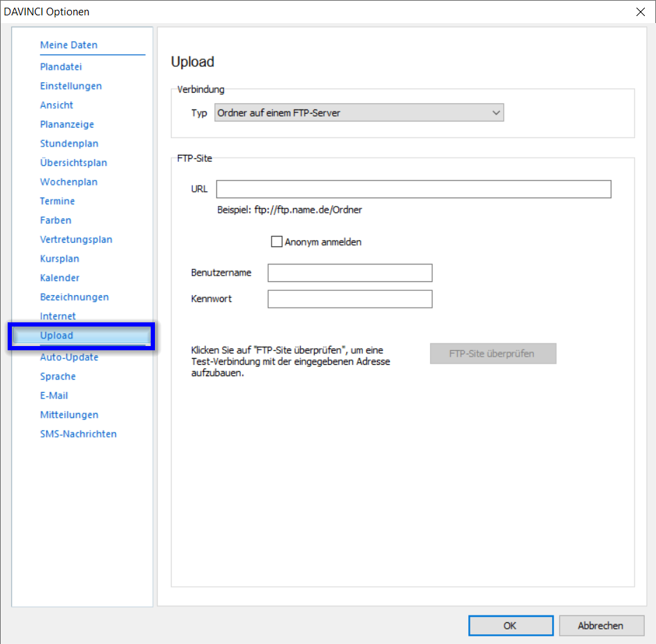
Task: Go to Internet settings
Action: [x=58, y=316]
